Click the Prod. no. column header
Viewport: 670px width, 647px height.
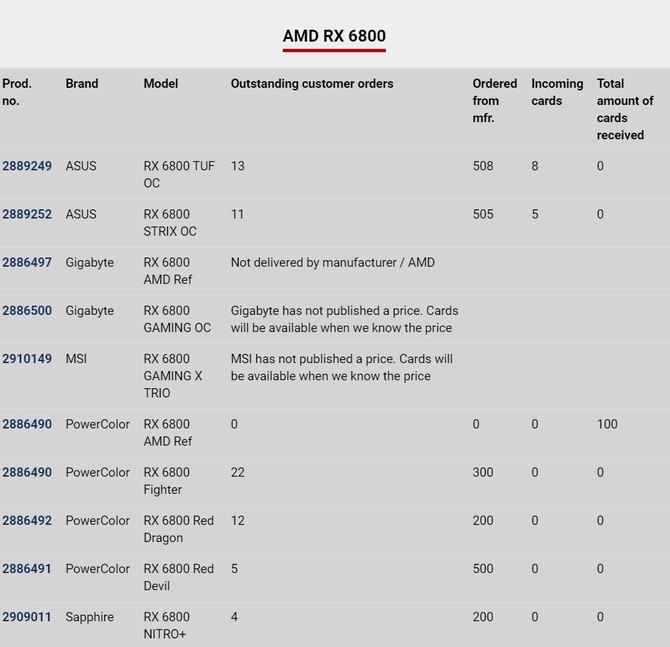[17, 92]
